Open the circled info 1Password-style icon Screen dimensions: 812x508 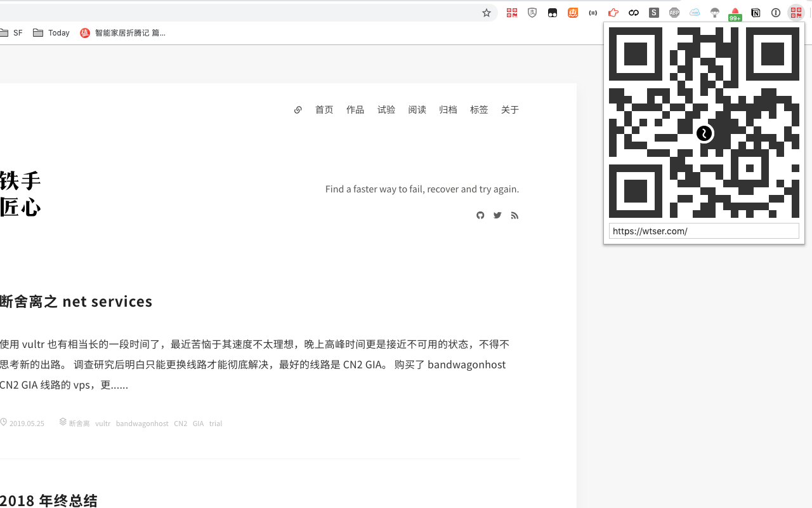776,13
